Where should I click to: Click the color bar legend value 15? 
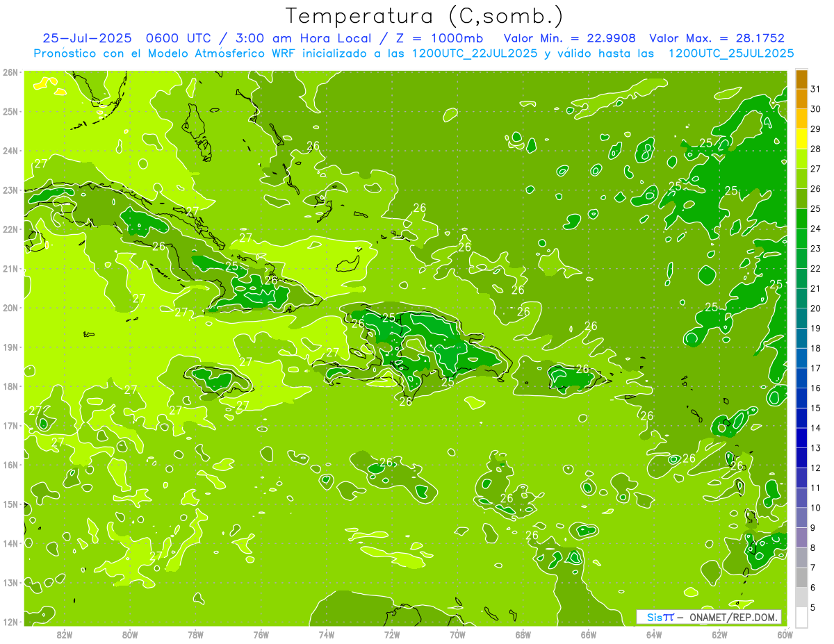point(816,408)
